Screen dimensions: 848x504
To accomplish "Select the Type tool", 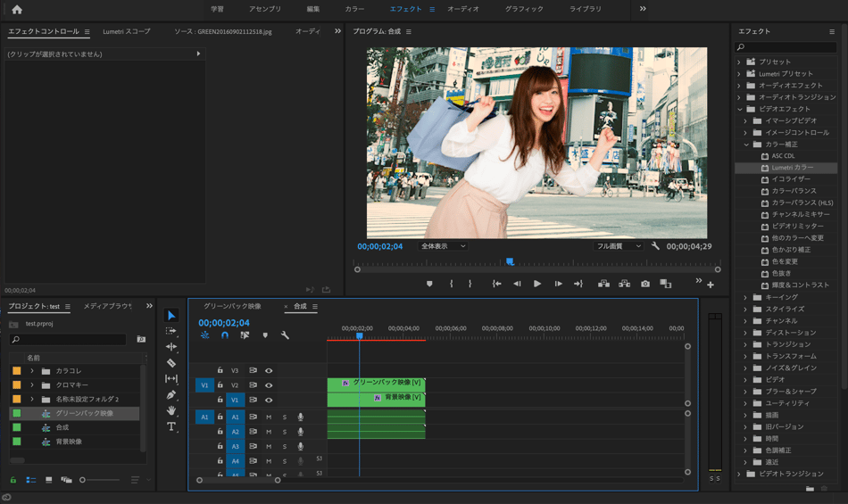I will [171, 427].
